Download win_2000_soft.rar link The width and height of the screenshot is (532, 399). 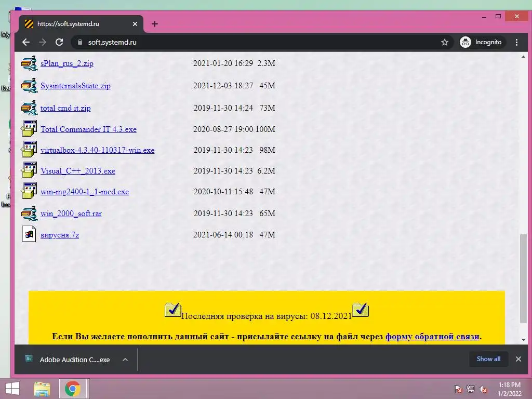pyautogui.click(x=71, y=214)
